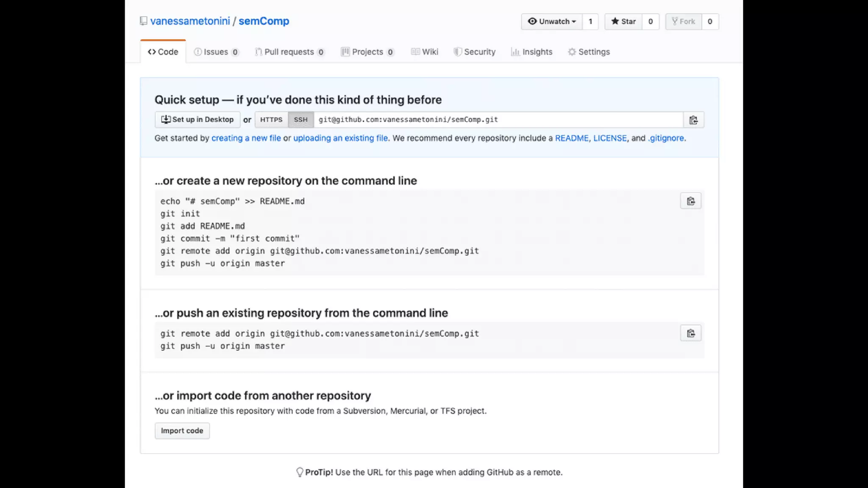Copy the push existing repository commands
Viewport: 868px width, 488px height.
tap(690, 333)
